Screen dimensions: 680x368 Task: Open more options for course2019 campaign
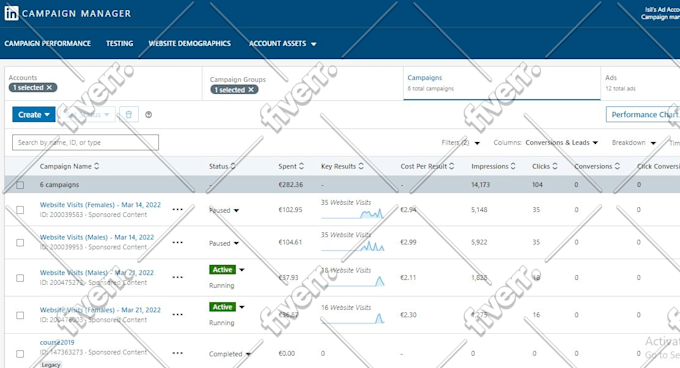click(177, 353)
